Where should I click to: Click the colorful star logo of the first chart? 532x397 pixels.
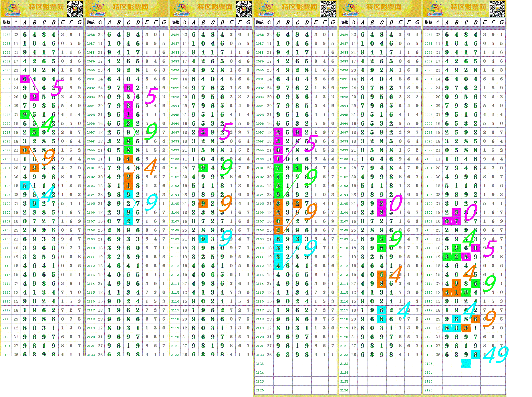tap(13, 9)
